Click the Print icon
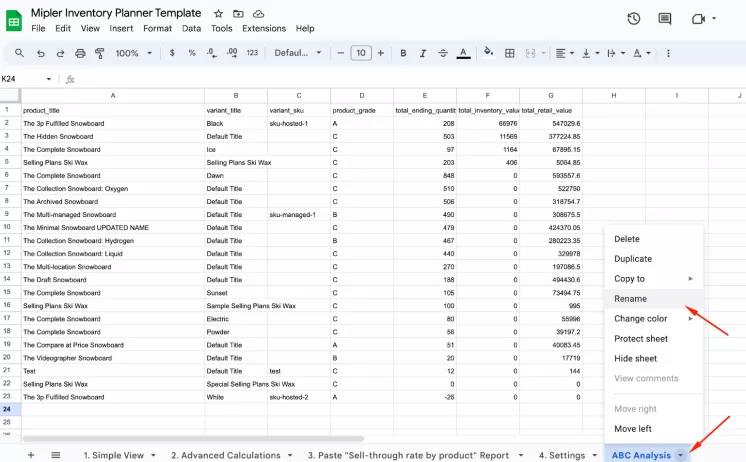Image resolution: width=746 pixels, height=462 pixels. 80,53
